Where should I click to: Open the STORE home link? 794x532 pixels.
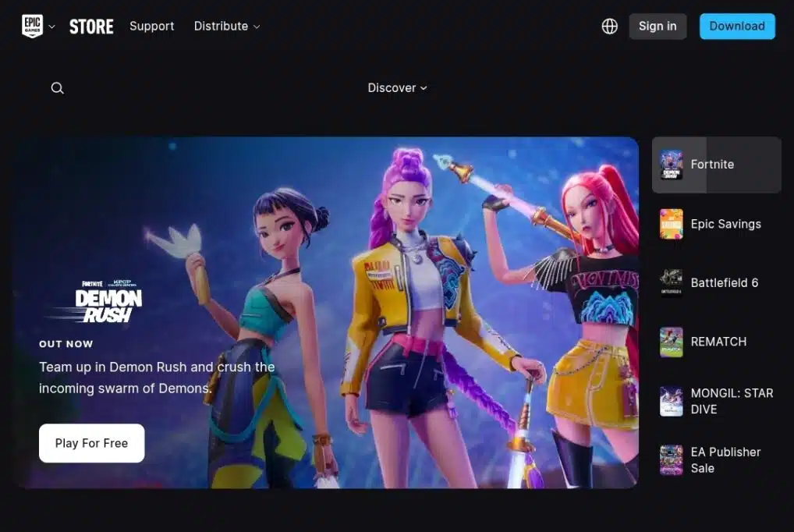[91, 26]
